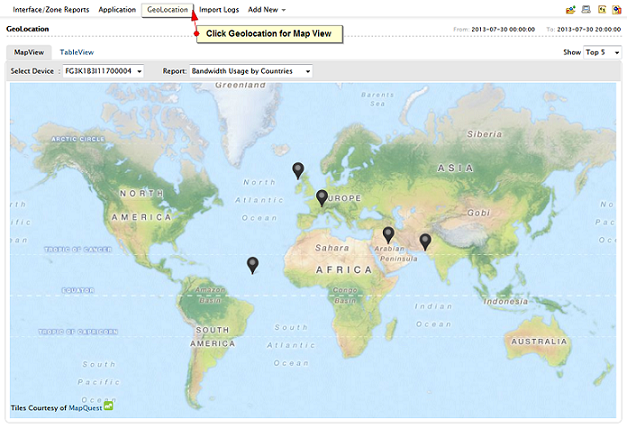Click the chart document icon at far right
627x428 pixels.
point(617,9)
